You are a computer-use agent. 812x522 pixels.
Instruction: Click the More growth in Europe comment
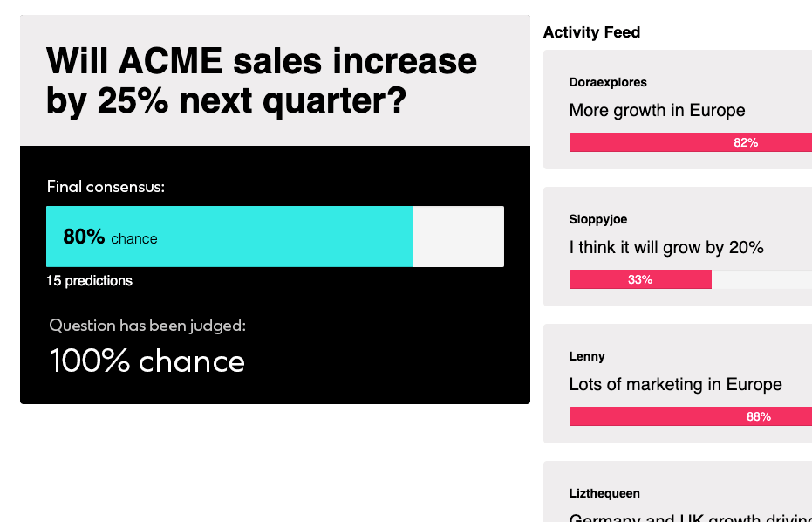(657, 110)
